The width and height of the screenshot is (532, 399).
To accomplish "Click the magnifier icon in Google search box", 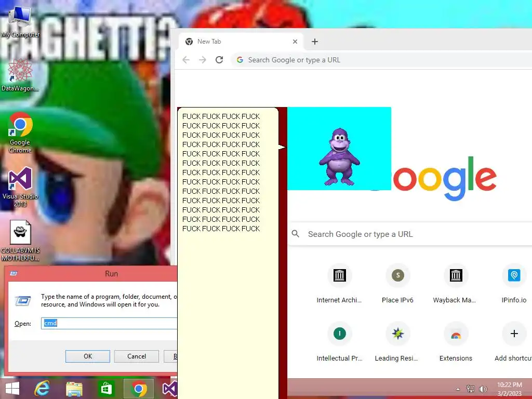I will click(296, 234).
